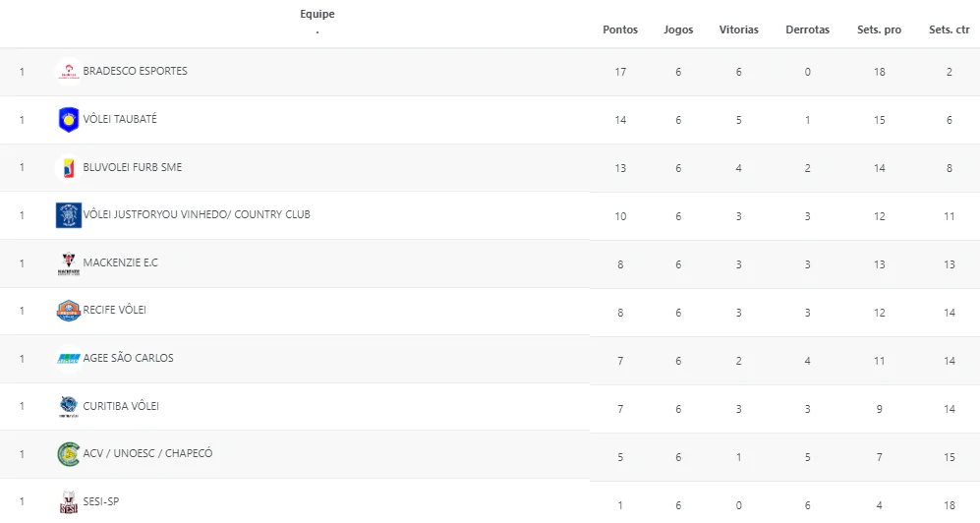The width and height of the screenshot is (980, 523).
Task: Open the VÔLEI TAUBATÉ team name
Action: tap(120, 119)
